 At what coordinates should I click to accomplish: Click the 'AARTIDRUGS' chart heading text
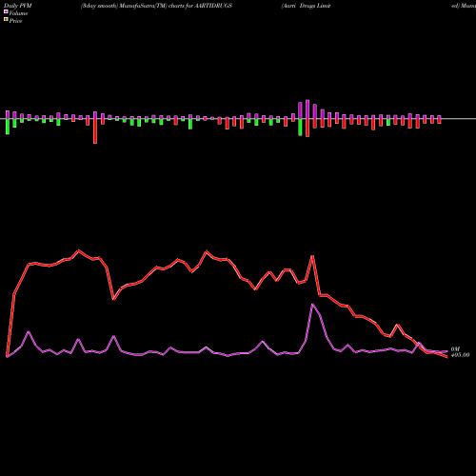click(x=213, y=6)
